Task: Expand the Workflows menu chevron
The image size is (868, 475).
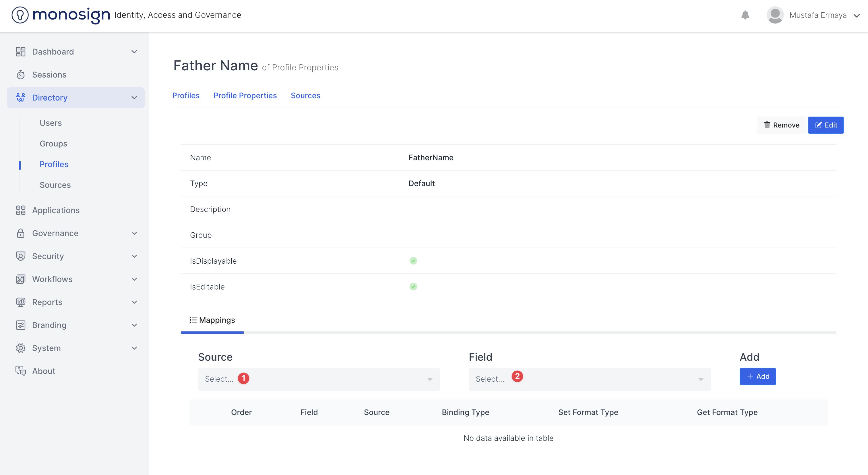Action: pos(134,279)
